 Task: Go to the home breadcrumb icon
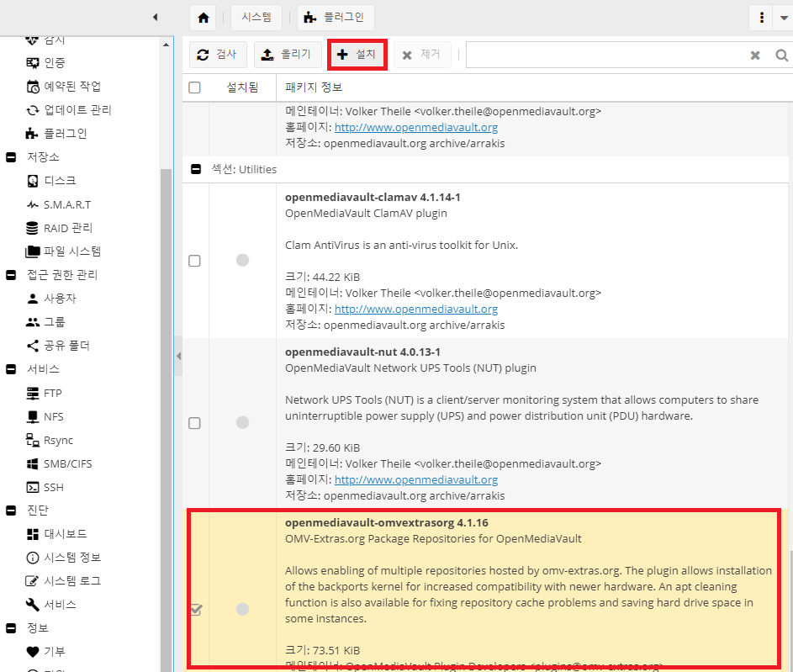[x=204, y=18]
